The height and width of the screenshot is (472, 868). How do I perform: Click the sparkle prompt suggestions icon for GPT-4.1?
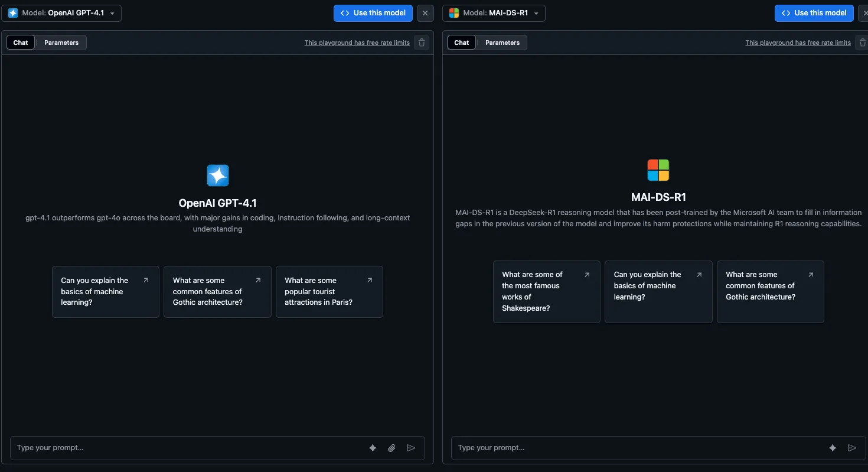(x=373, y=448)
